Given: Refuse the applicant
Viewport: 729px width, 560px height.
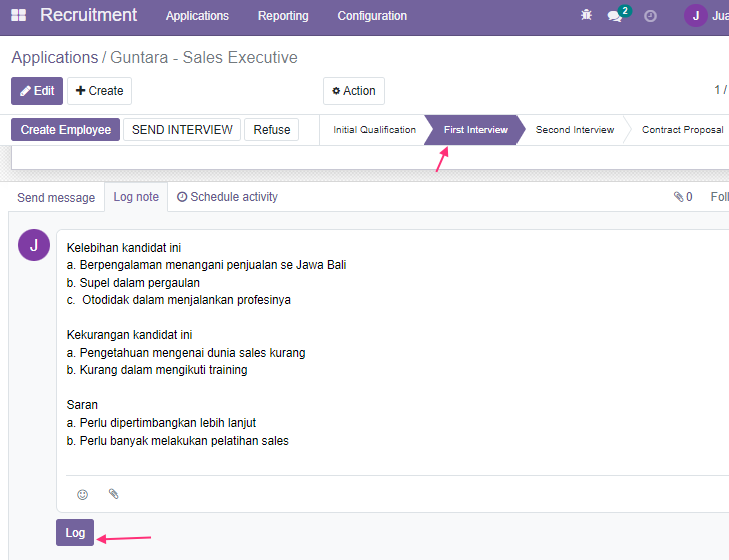Looking at the screenshot, I should click(x=272, y=129).
